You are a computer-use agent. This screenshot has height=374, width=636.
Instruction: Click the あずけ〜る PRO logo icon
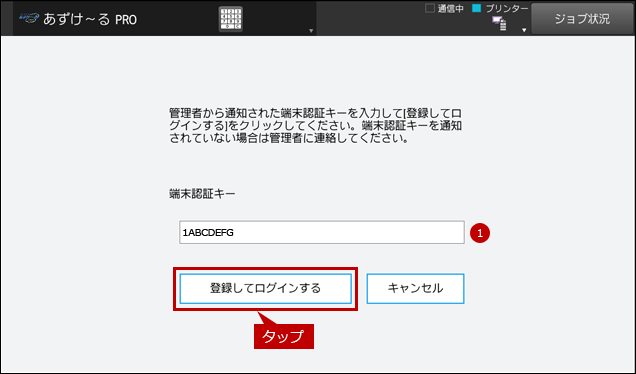click(x=29, y=19)
